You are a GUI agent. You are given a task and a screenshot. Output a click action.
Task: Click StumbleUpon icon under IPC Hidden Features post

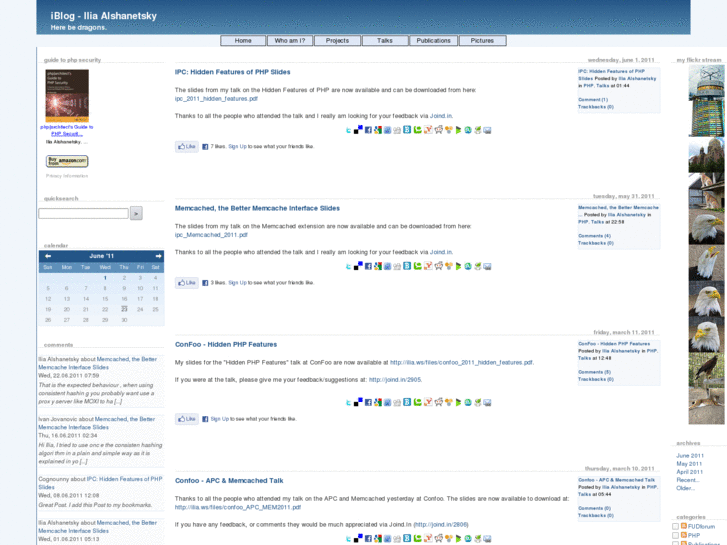pos(468,130)
